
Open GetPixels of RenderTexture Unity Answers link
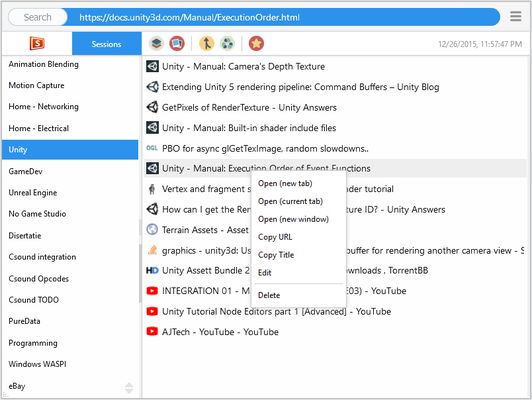[249, 107]
